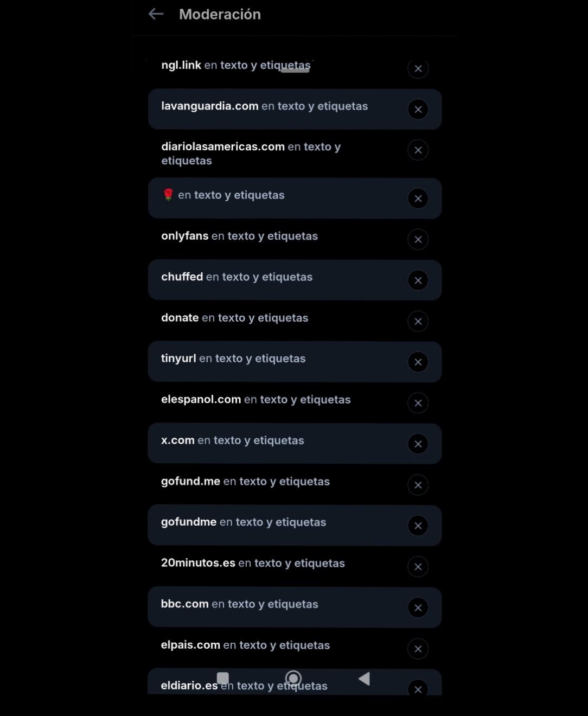Remove the elespanol.com filter

click(418, 403)
